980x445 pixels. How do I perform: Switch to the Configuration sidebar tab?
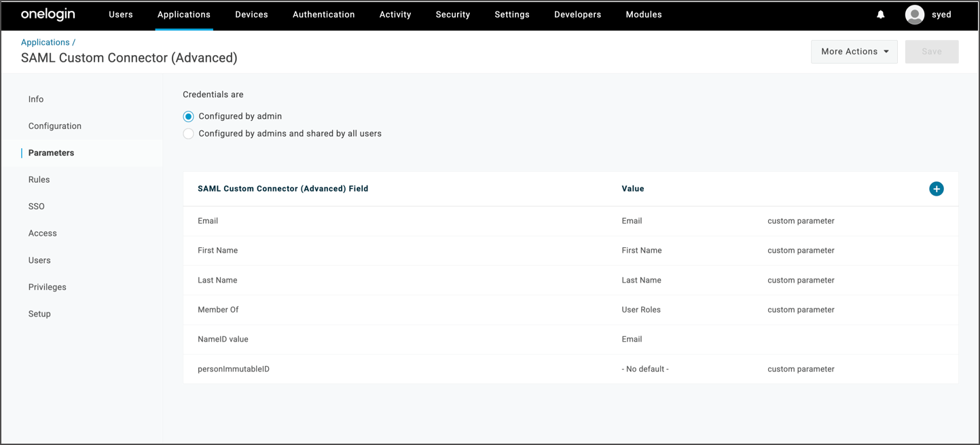[x=55, y=126]
